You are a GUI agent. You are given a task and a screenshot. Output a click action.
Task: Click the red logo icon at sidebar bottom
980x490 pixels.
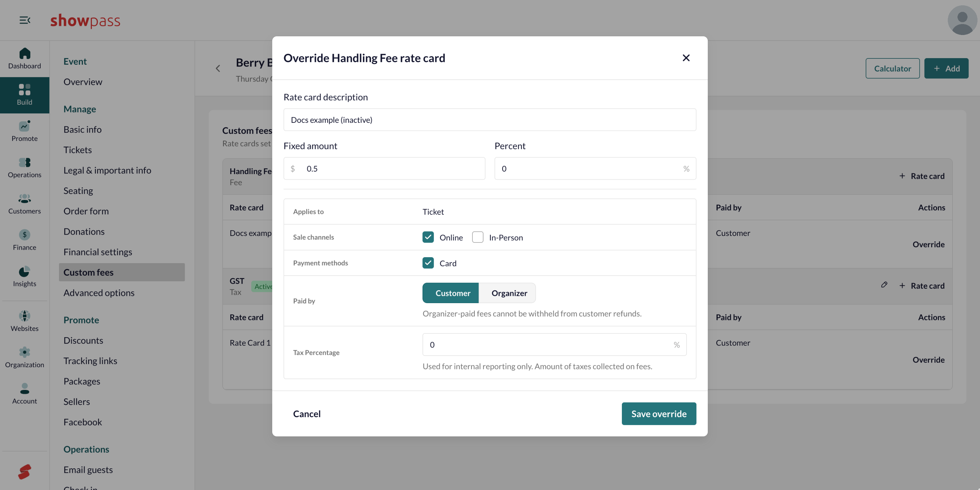click(25, 472)
